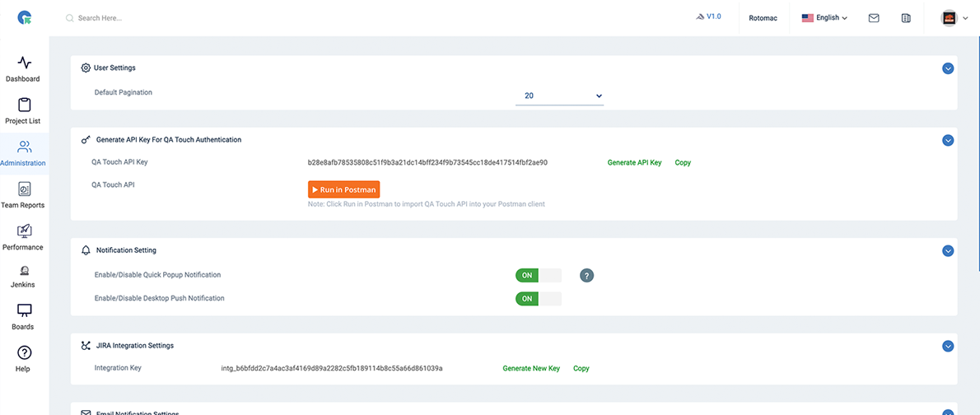Go to Jenkins menu label
The width and height of the screenshot is (980, 415).
point(23,284)
